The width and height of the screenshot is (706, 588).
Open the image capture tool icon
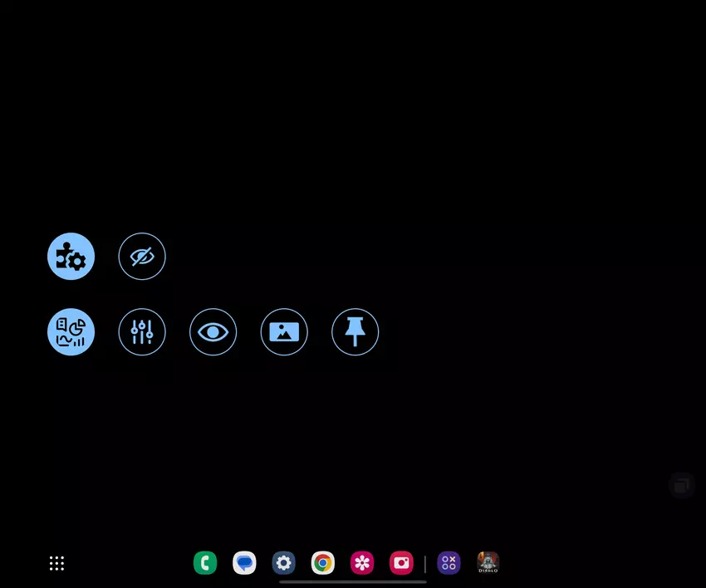pyautogui.click(x=284, y=332)
